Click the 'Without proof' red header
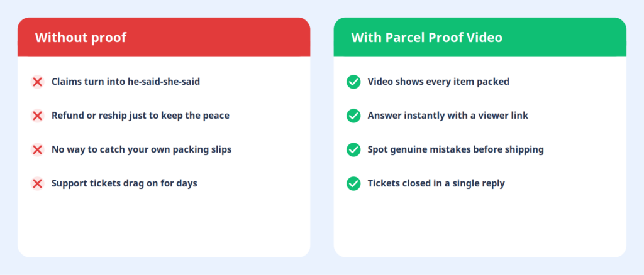Image resolution: width=644 pixels, height=275 pixels. pos(164,37)
